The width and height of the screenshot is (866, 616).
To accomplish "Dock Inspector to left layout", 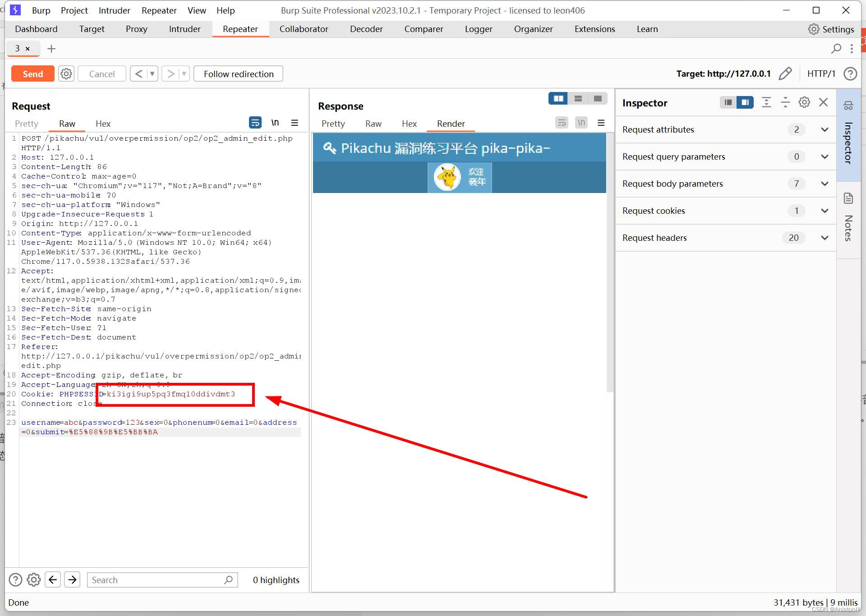I will point(728,102).
